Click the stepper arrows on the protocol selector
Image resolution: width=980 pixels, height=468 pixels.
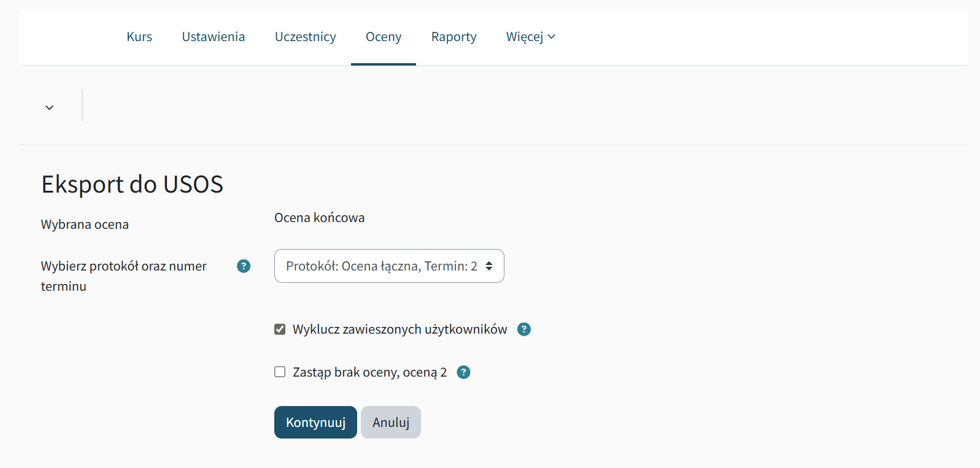click(x=489, y=266)
